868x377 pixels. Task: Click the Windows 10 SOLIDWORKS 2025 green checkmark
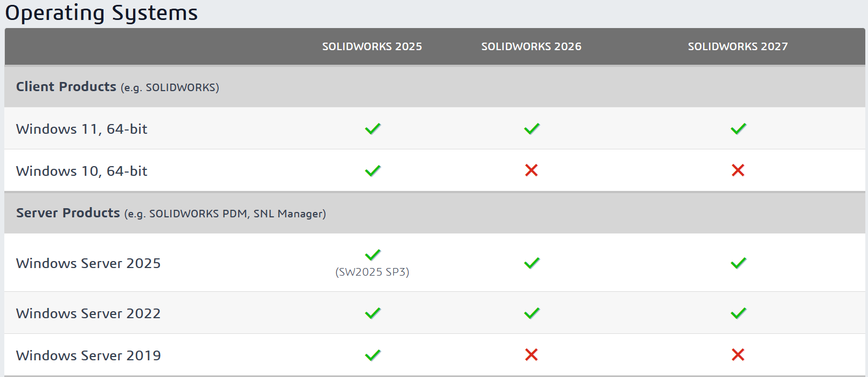coord(372,171)
